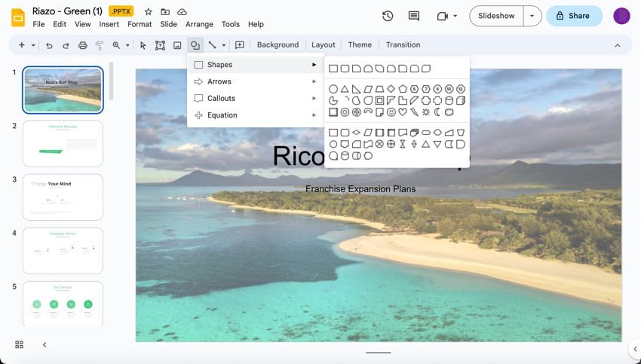Choose the right triangle shape

pyautogui.click(x=356, y=89)
